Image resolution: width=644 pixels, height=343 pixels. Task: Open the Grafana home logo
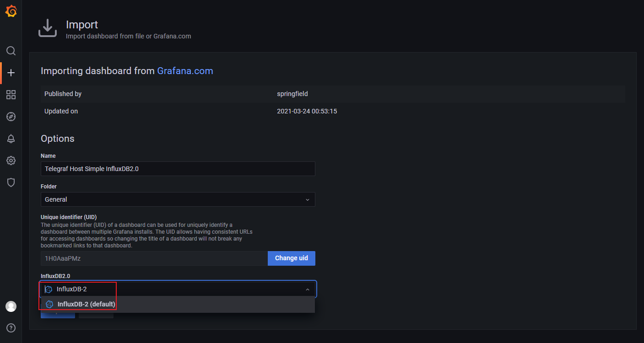point(11,11)
